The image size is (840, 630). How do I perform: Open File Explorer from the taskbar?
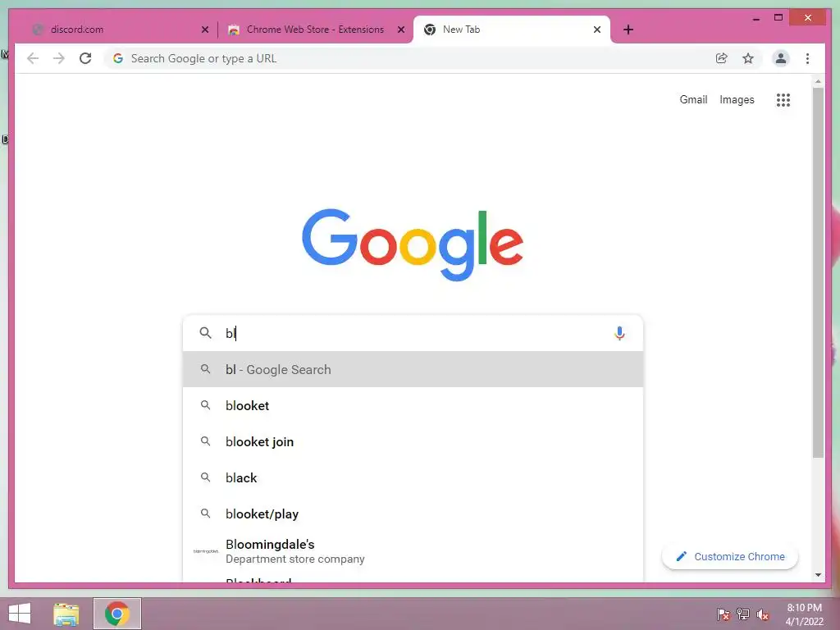pos(66,614)
